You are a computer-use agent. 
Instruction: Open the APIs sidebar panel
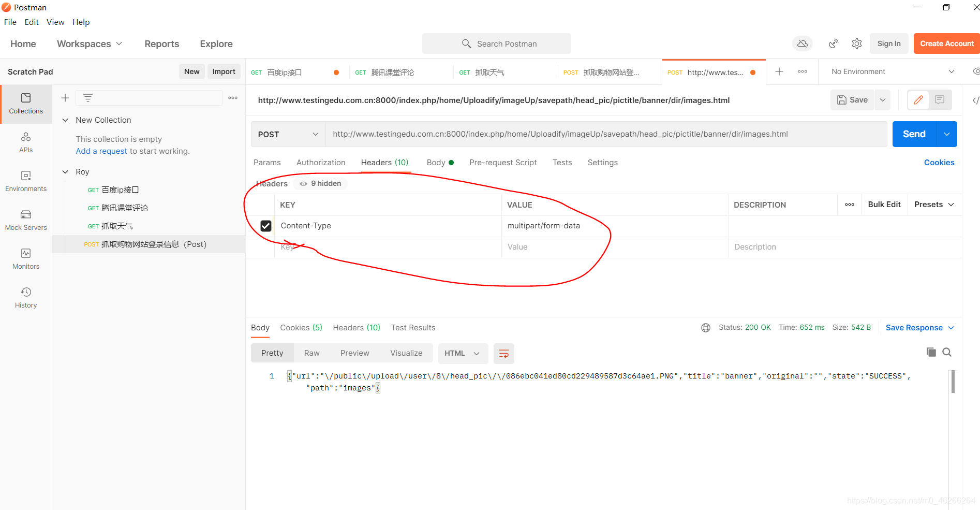tap(26, 143)
